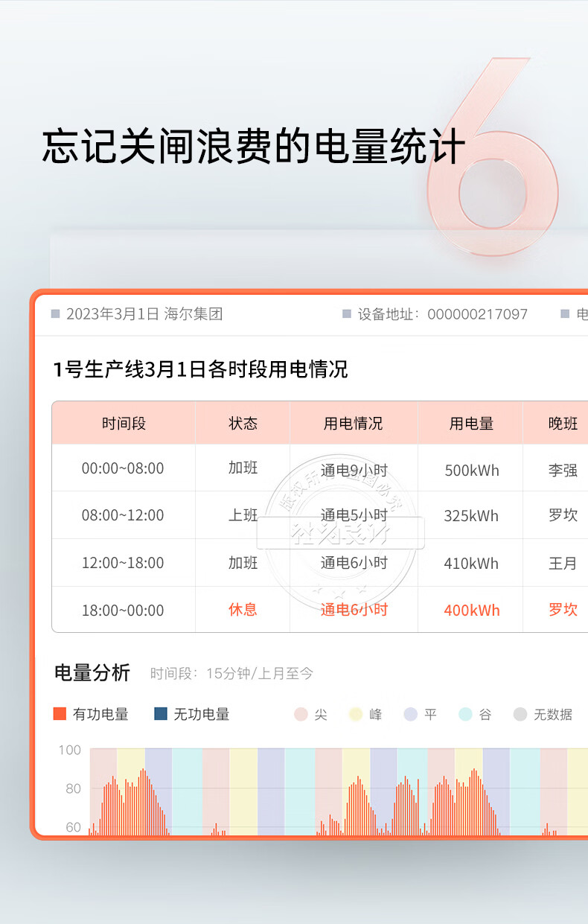Click the red 有功电量 legend square
The height and width of the screenshot is (924, 588).
coord(60,714)
